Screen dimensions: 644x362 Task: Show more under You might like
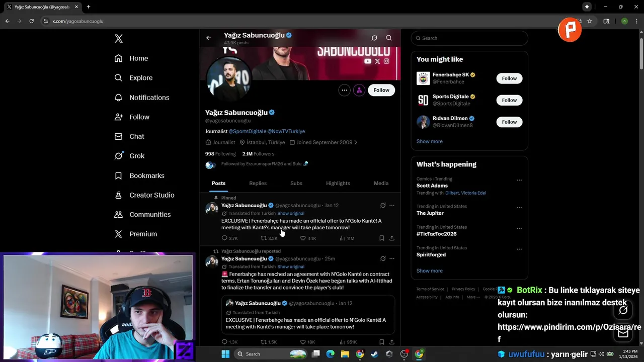(430, 141)
